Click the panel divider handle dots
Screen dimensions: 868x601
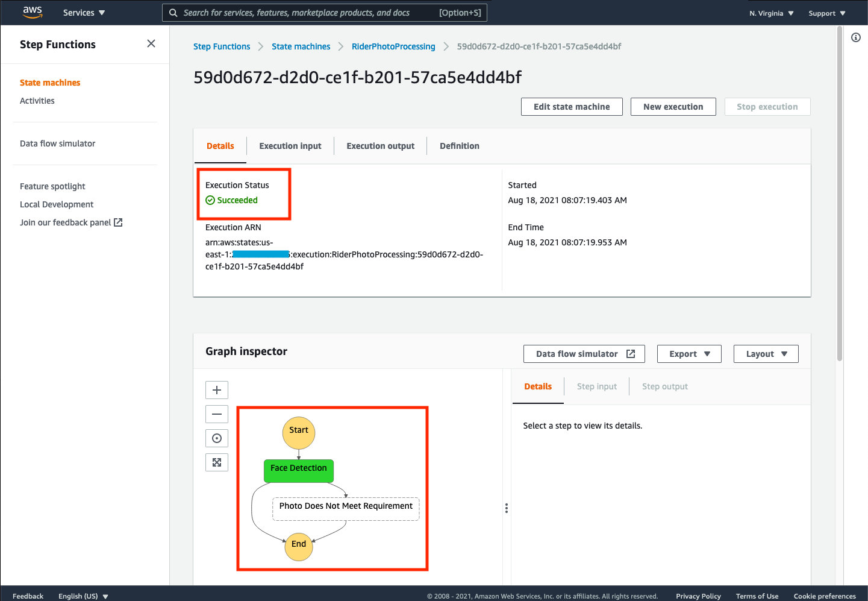click(507, 508)
